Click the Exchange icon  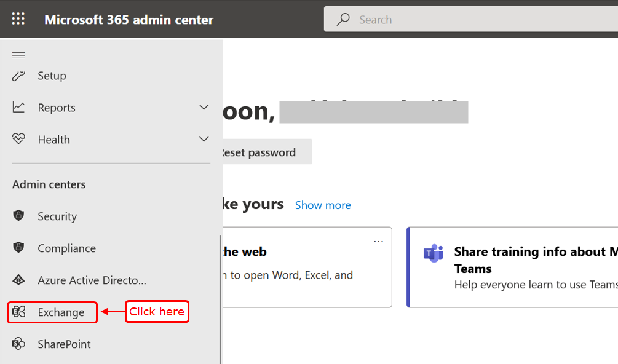pyautogui.click(x=18, y=312)
